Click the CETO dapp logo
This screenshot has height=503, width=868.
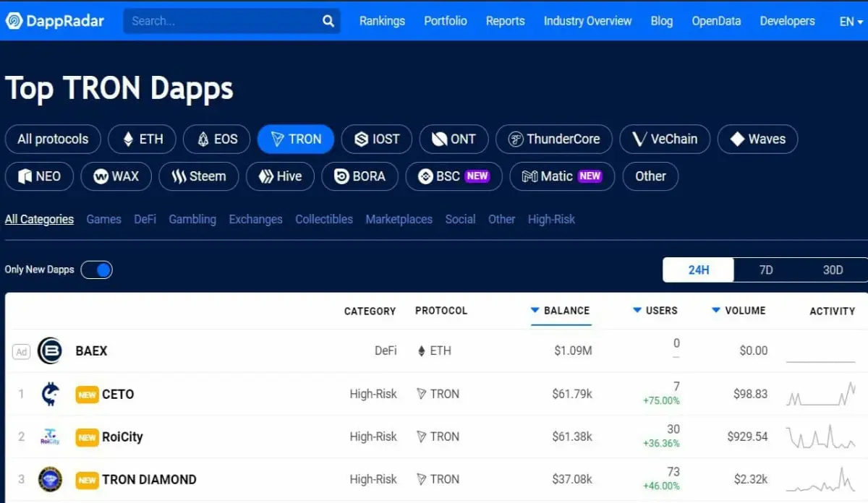click(x=50, y=394)
